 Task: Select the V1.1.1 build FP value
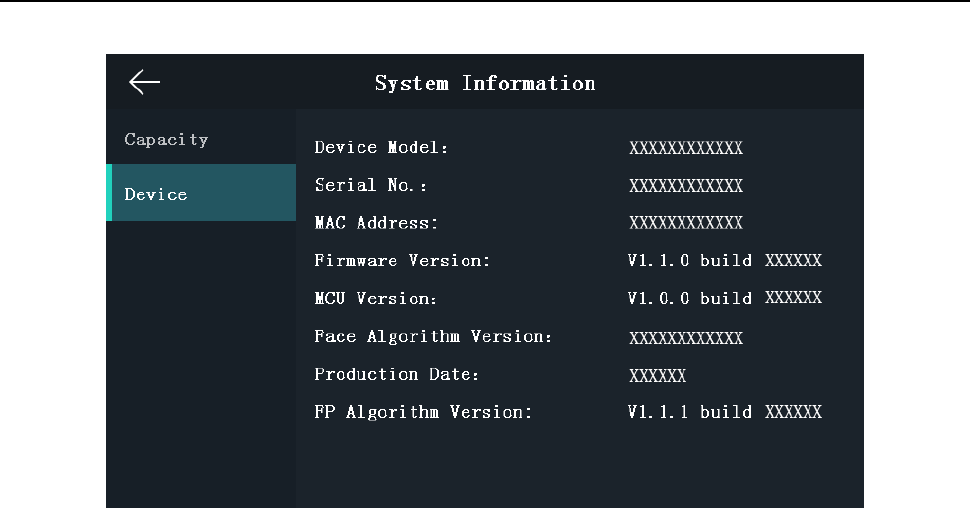pyautogui.click(x=724, y=411)
